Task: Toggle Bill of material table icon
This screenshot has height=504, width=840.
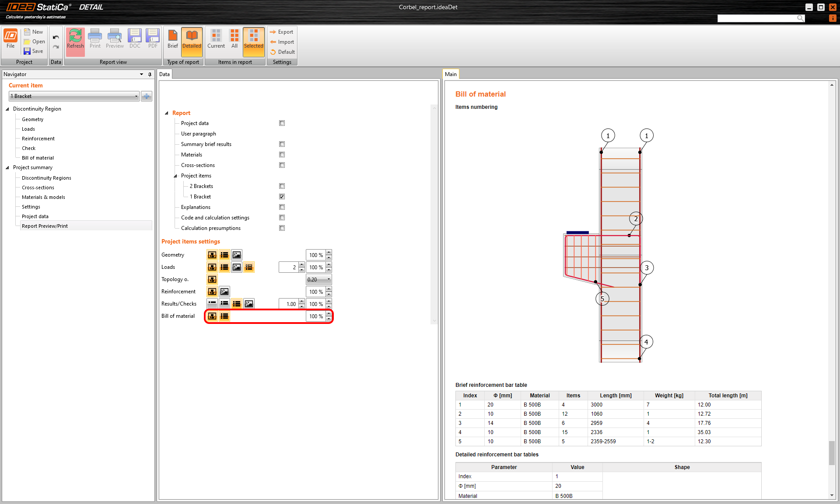Action: click(224, 316)
